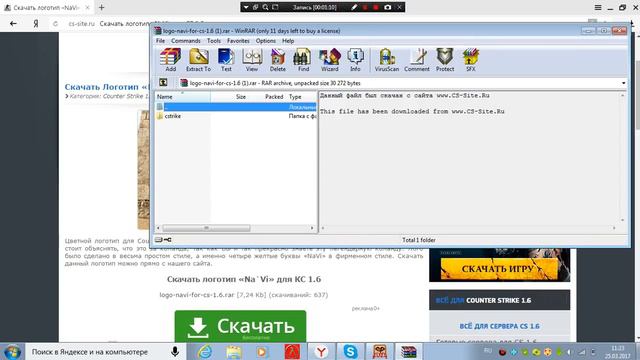
Task: Open the View file tool
Action: [252, 60]
